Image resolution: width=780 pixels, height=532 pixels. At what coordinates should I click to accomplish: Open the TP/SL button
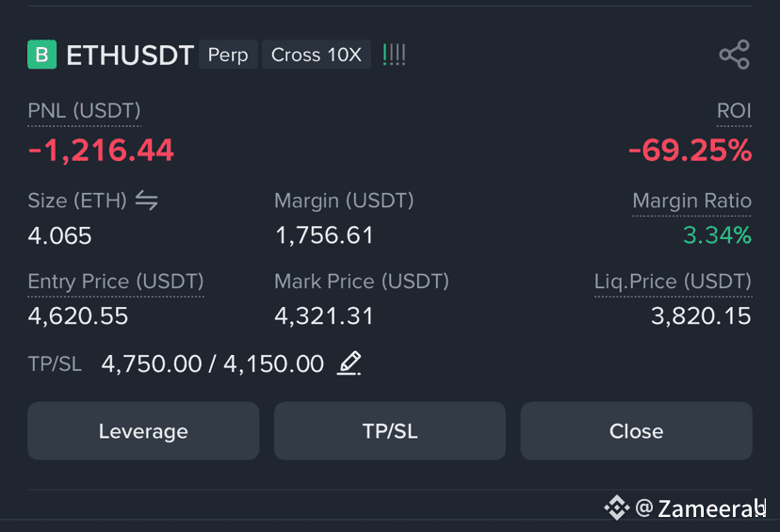[x=390, y=431]
